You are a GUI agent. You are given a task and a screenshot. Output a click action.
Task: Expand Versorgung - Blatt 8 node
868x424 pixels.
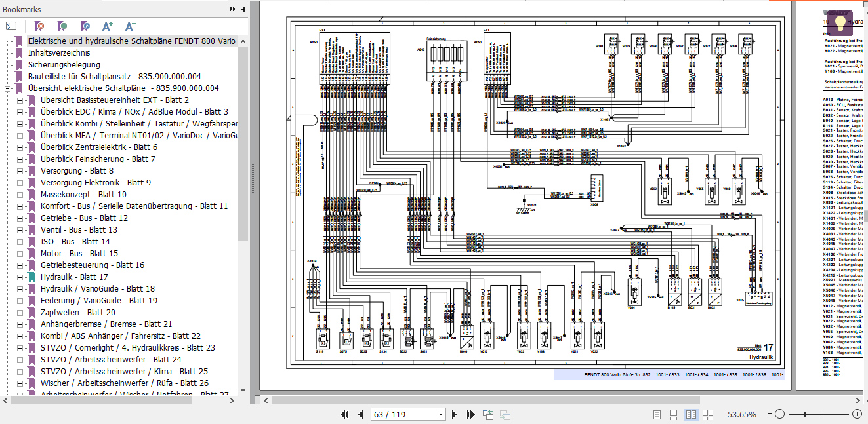point(20,171)
